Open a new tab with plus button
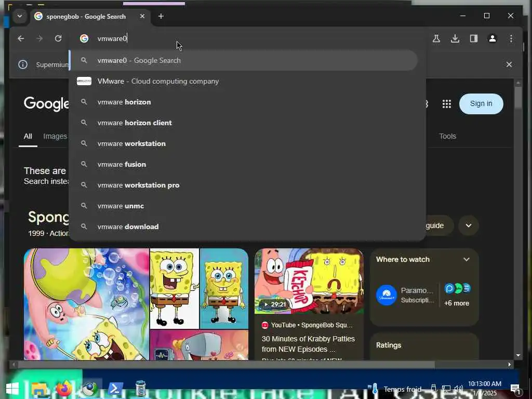This screenshot has width=532, height=399. pos(161,16)
